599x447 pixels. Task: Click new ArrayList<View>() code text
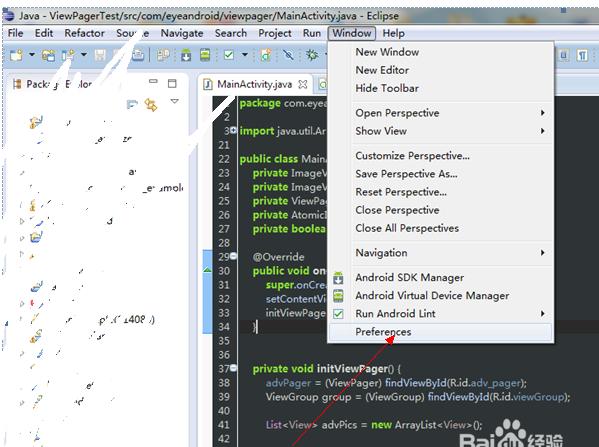point(426,425)
